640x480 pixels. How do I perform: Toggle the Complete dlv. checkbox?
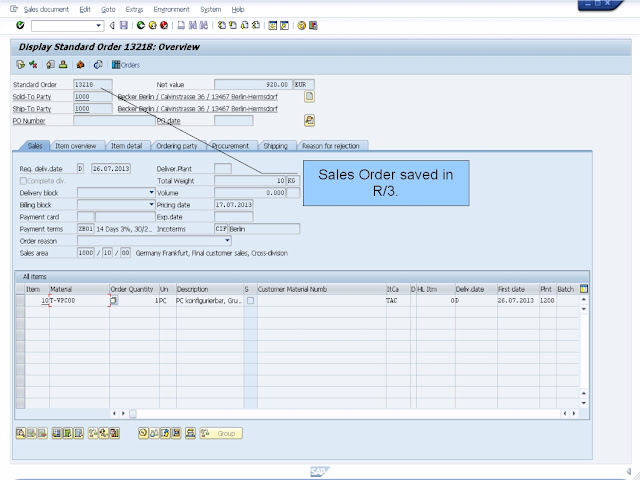point(23,180)
